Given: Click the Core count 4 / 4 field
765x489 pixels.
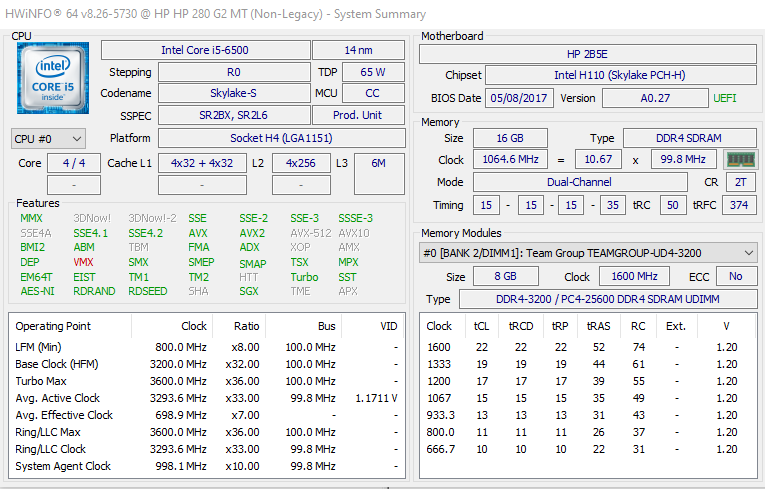Looking at the screenshot, I should tap(74, 163).
